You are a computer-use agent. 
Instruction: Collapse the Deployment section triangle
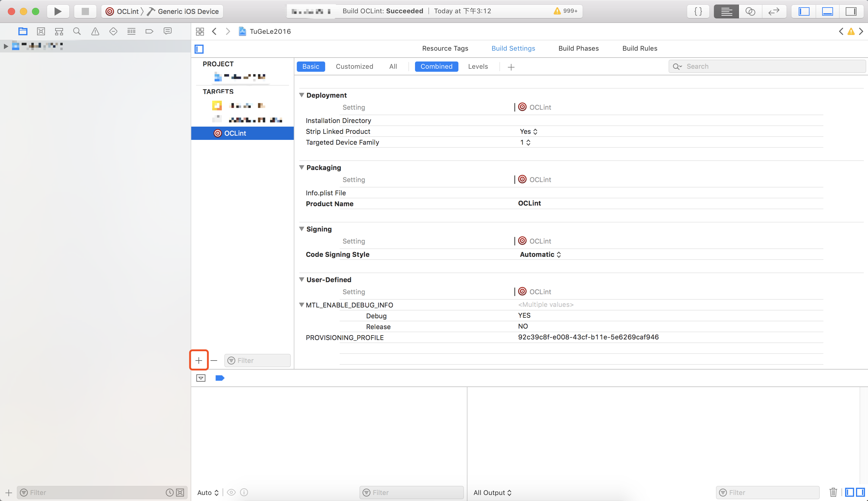(x=302, y=95)
